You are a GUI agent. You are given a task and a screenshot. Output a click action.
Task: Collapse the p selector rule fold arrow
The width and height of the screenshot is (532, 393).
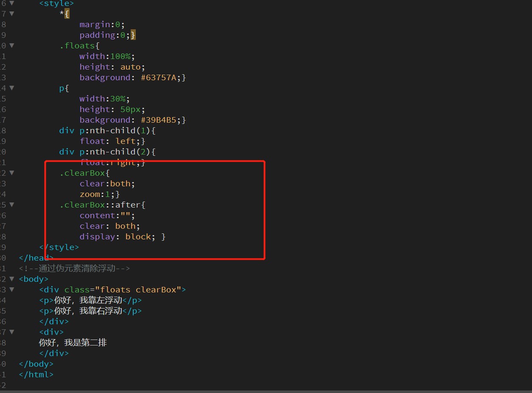coord(11,88)
